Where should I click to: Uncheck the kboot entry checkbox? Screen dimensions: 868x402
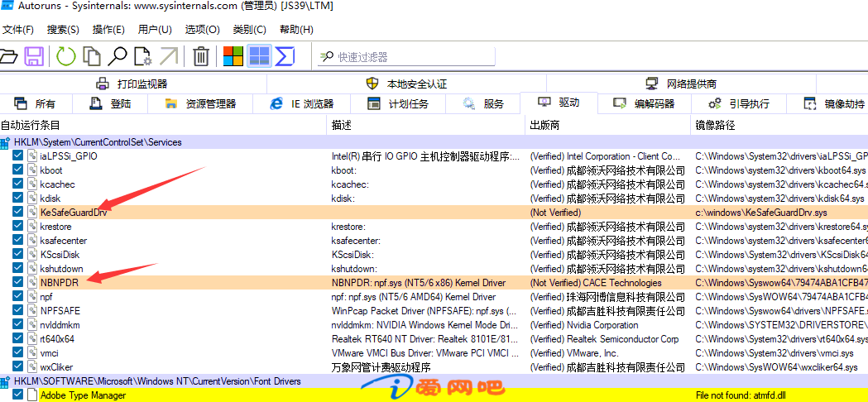(17, 170)
